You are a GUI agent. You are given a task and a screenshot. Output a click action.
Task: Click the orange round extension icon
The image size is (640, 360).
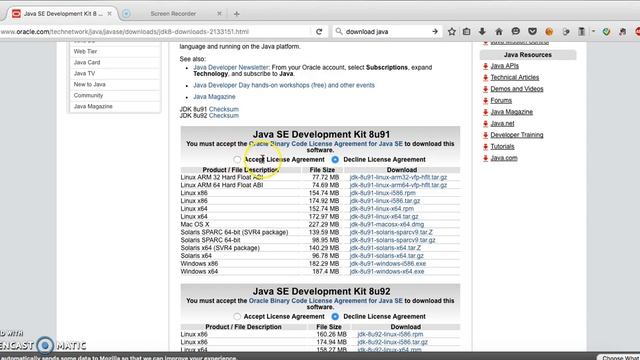point(549,31)
